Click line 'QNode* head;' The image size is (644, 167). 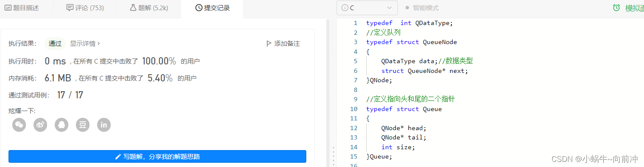[x=404, y=128]
